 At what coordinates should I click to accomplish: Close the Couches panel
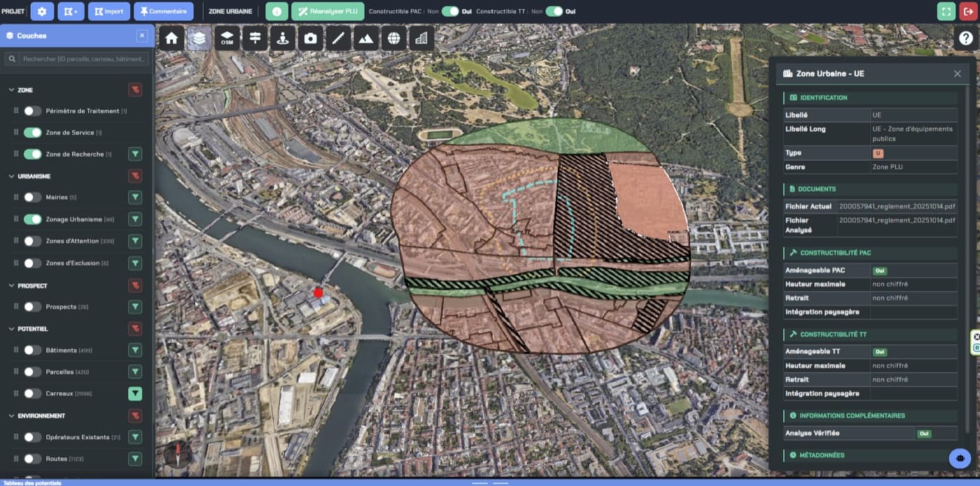(142, 36)
